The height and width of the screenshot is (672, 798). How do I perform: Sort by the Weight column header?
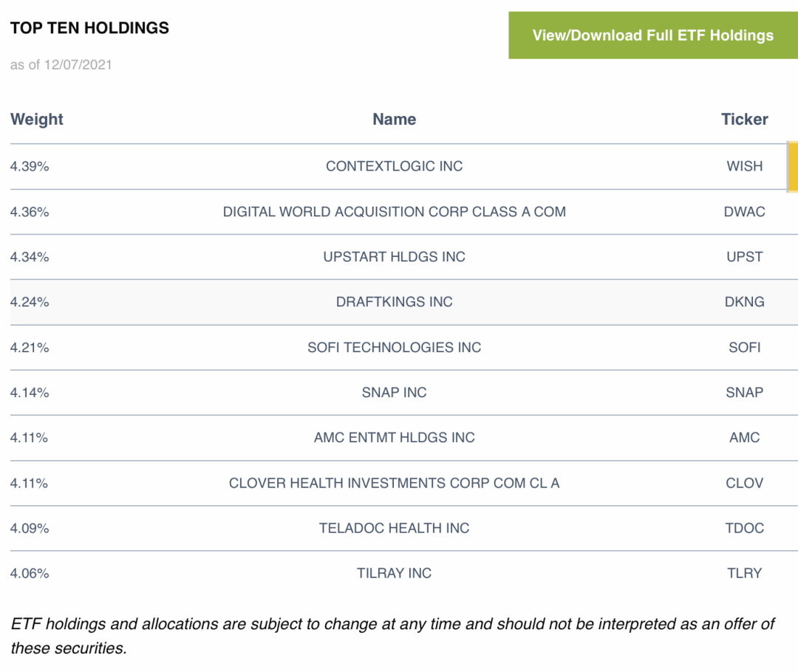(37, 120)
